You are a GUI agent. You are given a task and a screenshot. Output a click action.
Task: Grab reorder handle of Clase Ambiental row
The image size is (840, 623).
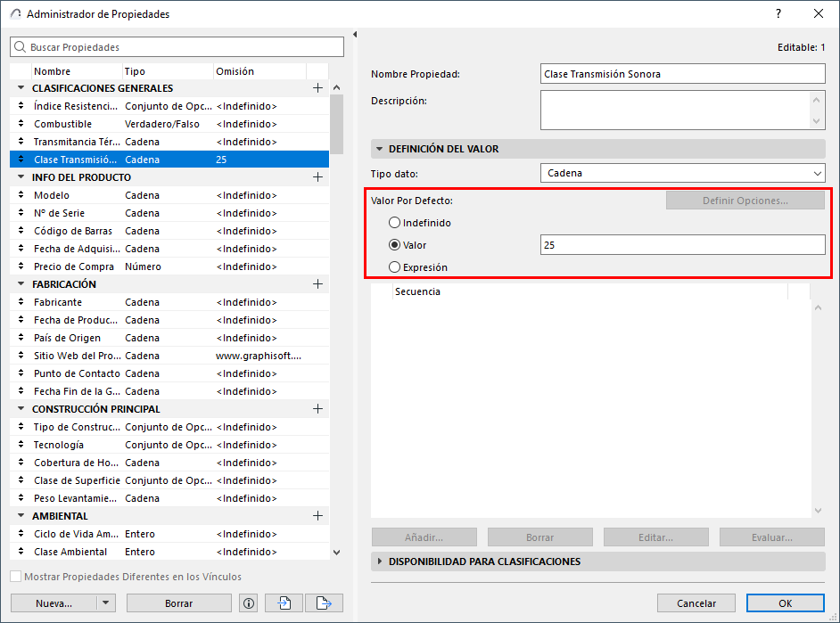point(21,552)
